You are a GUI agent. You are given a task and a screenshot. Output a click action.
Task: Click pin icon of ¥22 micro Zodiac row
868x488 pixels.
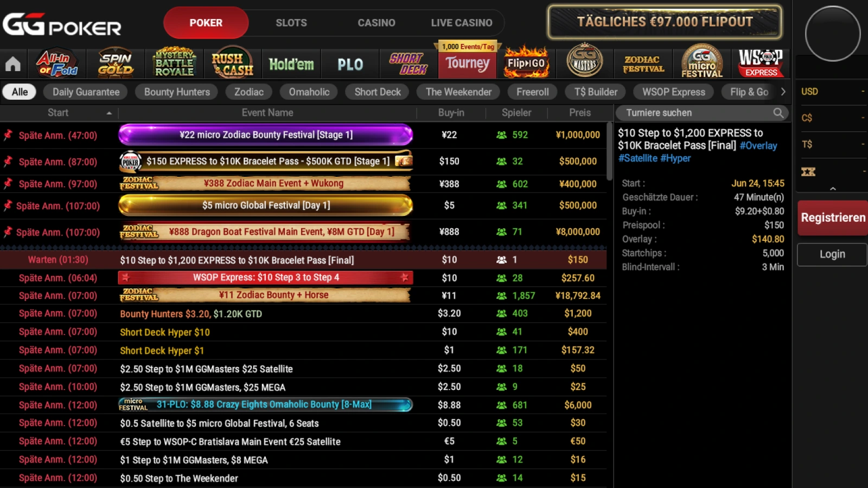tap(8, 134)
